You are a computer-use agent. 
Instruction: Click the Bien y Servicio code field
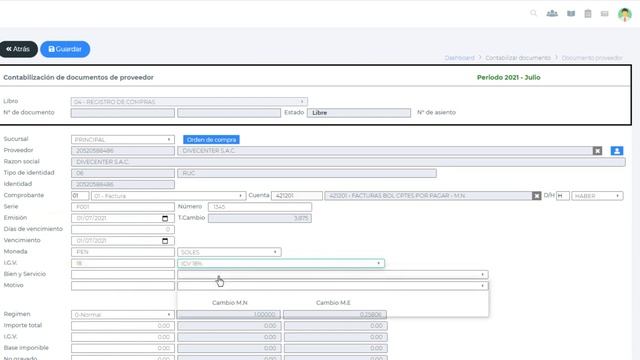pos(122,275)
